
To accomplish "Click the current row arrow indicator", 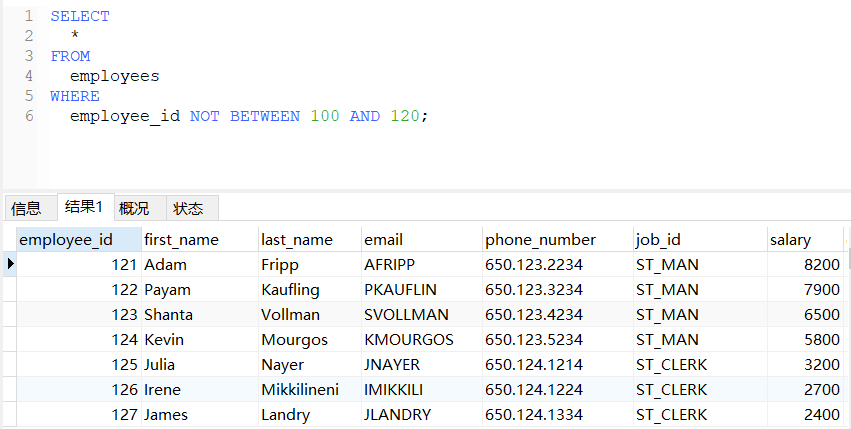I will [x=10, y=265].
